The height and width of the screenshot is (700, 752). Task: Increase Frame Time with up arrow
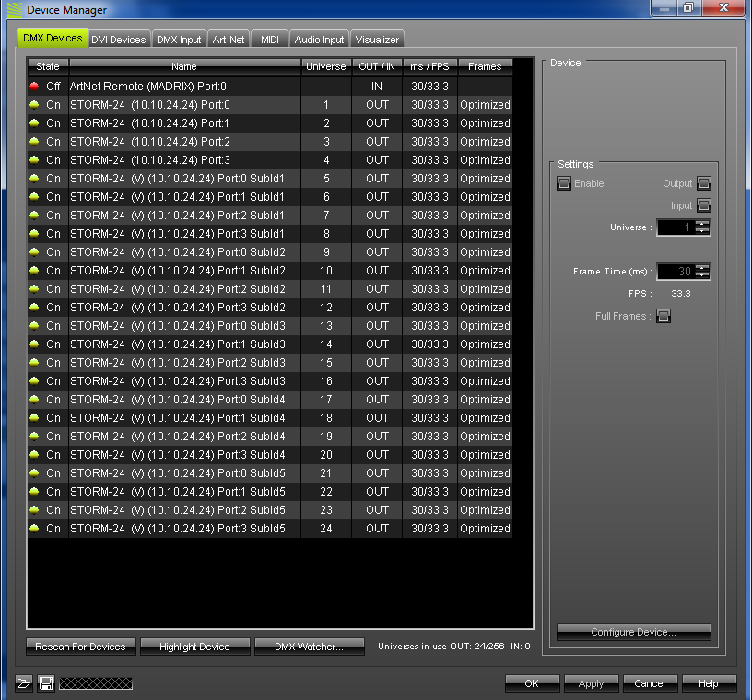click(702, 268)
